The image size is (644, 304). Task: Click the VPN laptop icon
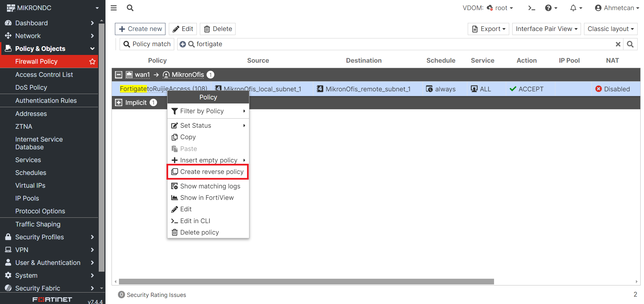pos(8,250)
